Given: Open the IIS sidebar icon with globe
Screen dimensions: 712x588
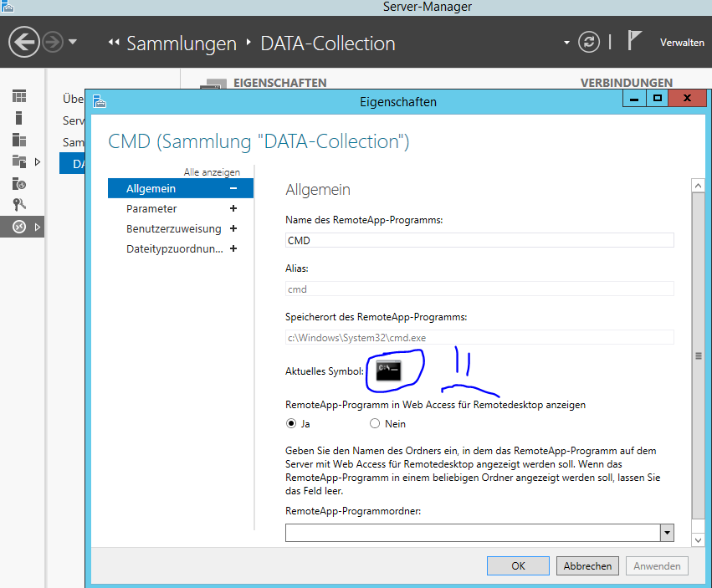Looking at the screenshot, I should 19,183.
